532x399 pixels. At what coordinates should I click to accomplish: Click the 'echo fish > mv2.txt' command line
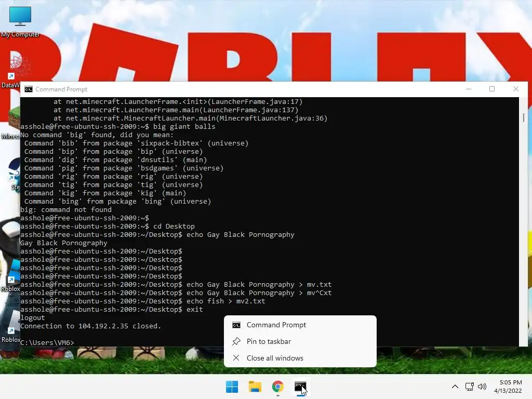coord(142,301)
